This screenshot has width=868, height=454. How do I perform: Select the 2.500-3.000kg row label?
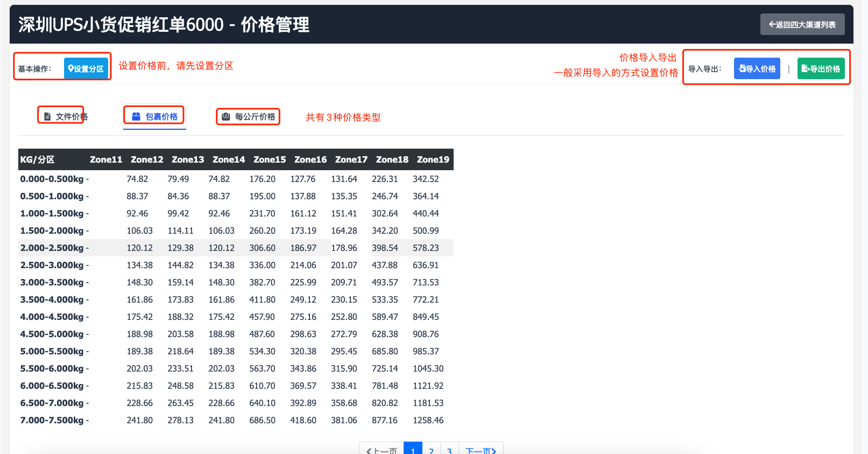pyautogui.click(x=52, y=265)
